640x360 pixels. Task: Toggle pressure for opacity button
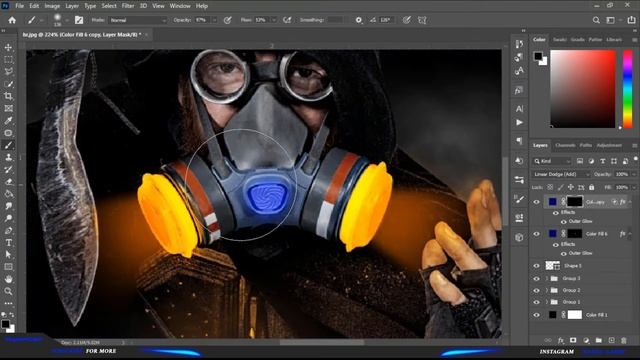(227, 20)
